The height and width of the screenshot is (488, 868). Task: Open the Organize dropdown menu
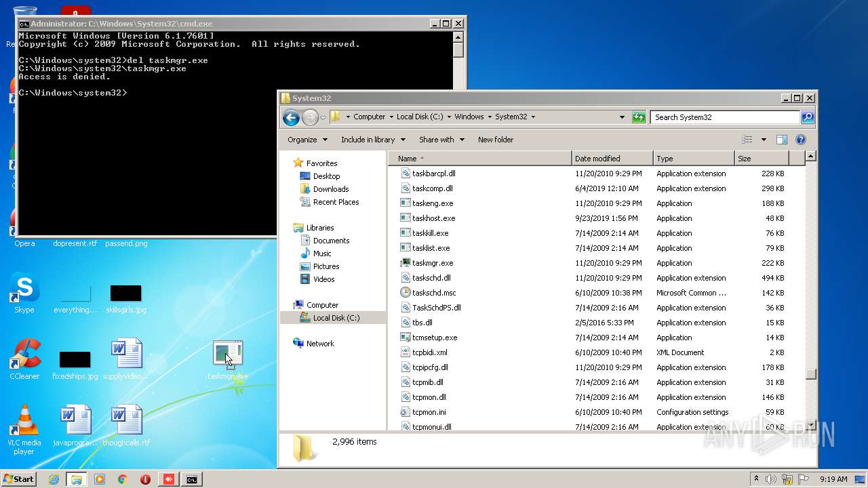tap(307, 140)
